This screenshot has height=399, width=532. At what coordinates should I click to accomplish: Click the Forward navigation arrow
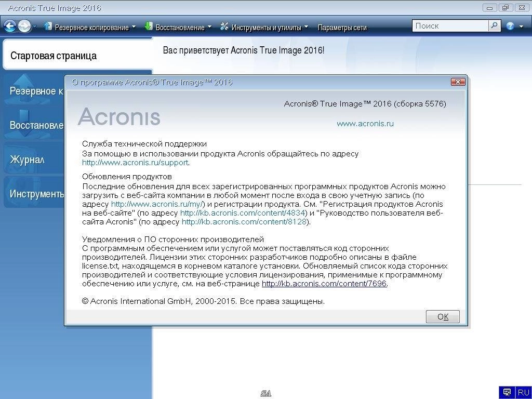24,26
